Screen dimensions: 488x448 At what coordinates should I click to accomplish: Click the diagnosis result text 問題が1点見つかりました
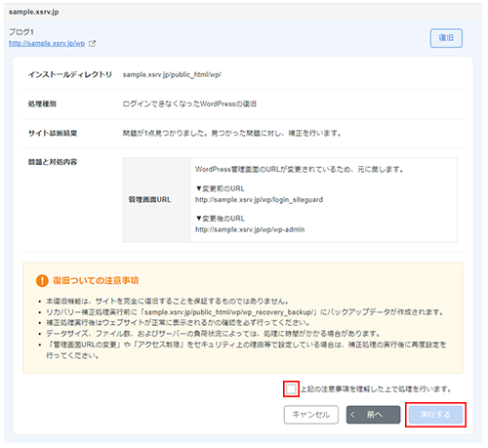pos(232,133)
